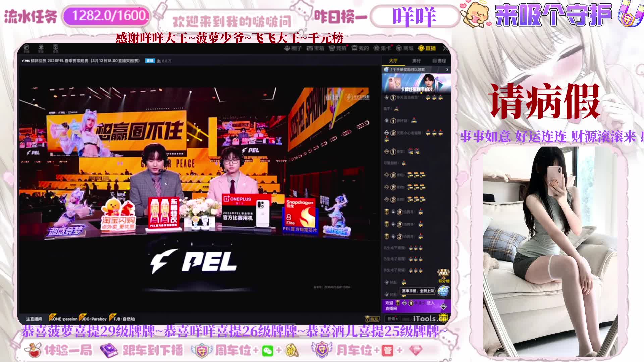Switch to the 排行 ranking tab

[416, 61]
